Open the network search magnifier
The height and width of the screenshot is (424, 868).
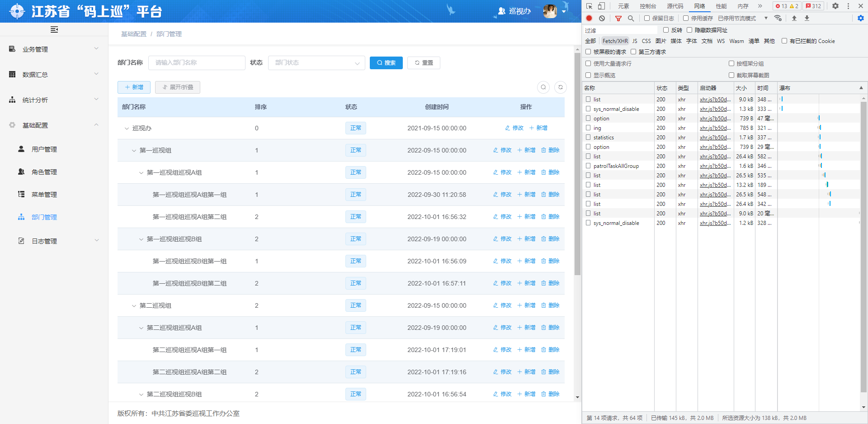[x=631, y=18]
